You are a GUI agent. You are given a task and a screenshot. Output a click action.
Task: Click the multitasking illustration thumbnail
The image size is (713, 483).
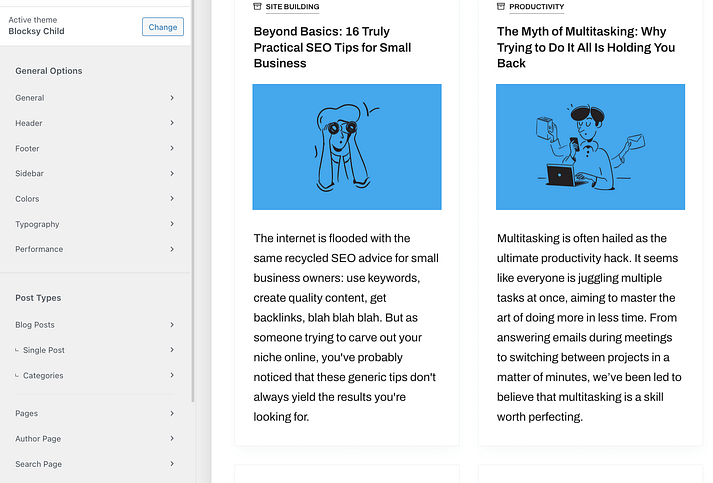590,147
